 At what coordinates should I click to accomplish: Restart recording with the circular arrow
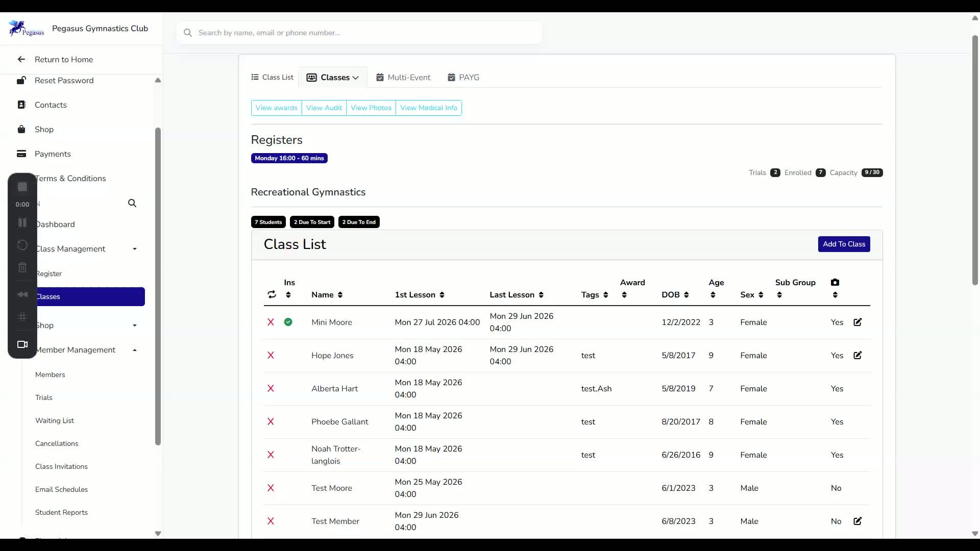click(22, 245)
